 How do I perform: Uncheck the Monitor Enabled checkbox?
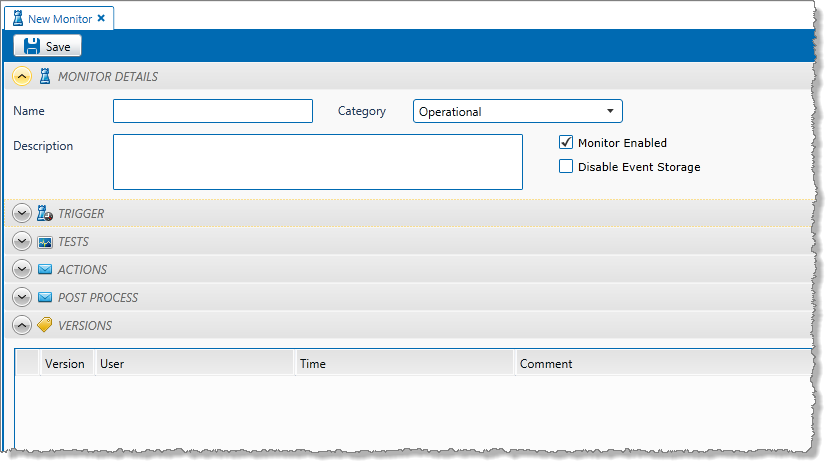coord(566,142)
